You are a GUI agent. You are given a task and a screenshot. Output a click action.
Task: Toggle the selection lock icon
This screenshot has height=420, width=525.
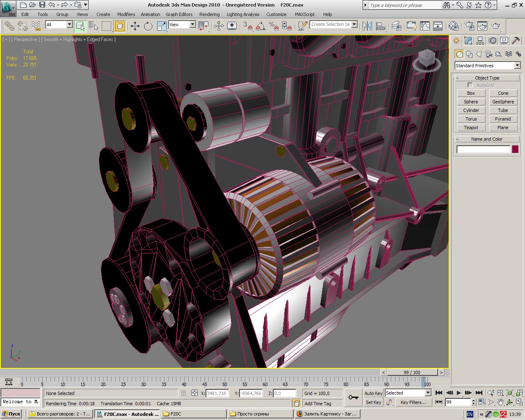click(x=183, y=393)
